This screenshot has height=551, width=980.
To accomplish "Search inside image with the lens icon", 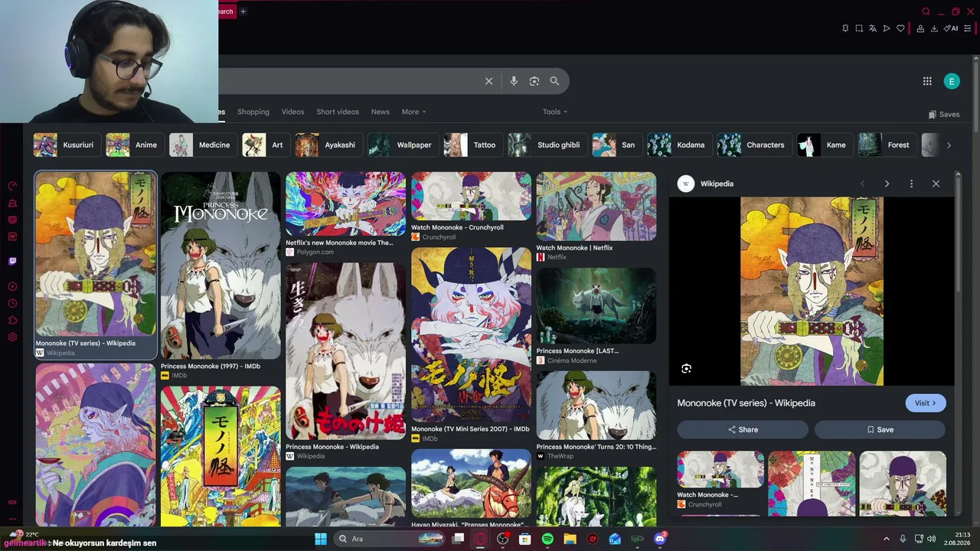I will tap(687, 369).
